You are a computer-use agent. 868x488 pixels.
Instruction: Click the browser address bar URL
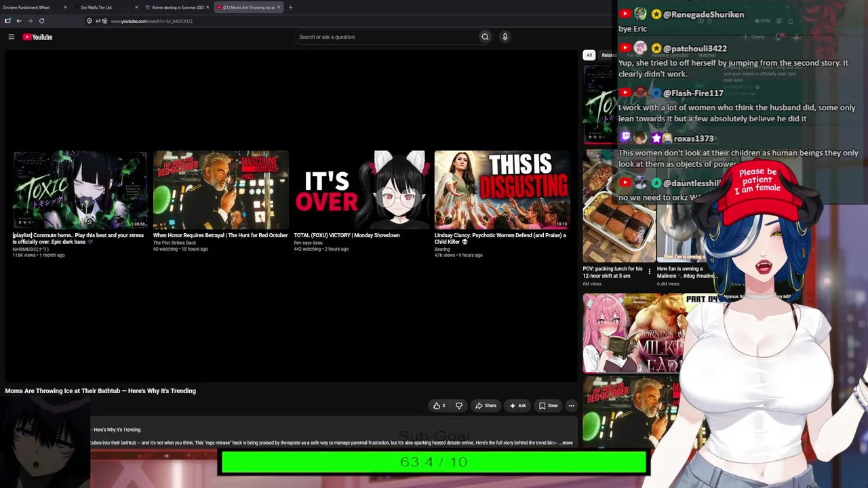151,21
